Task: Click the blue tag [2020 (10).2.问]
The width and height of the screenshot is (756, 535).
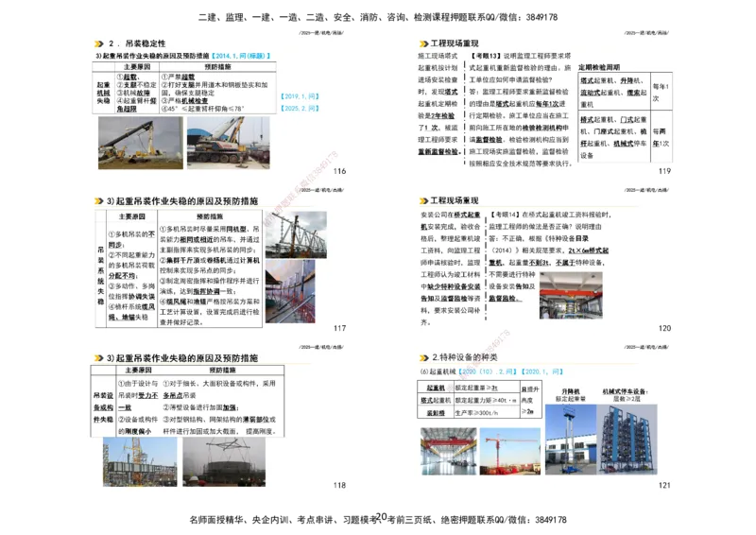Action: pos(488,371)
